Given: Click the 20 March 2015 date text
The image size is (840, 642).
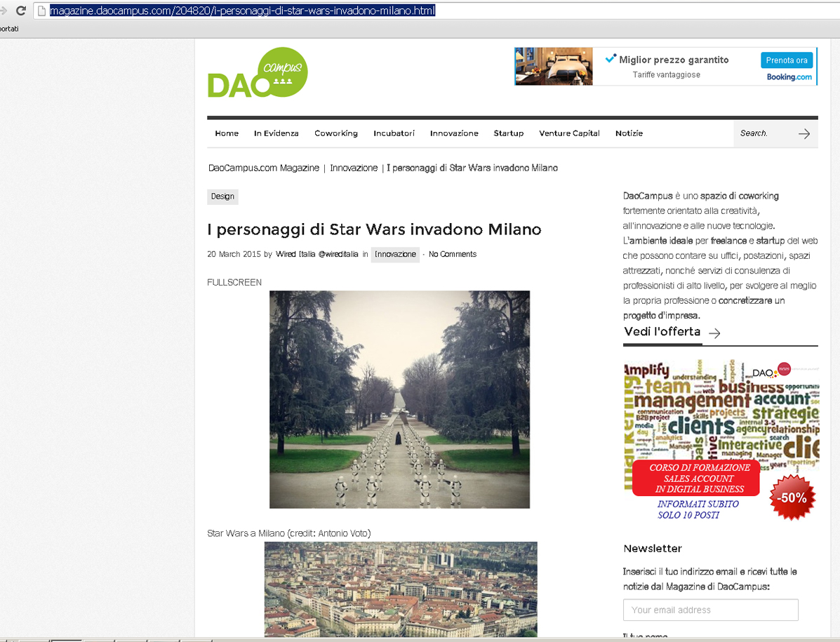Looking at the screenshot, I should (234, 254).
